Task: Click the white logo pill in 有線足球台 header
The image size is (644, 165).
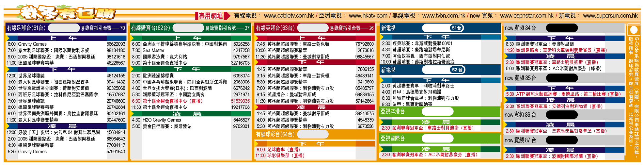Action: [x=64, y=28]
